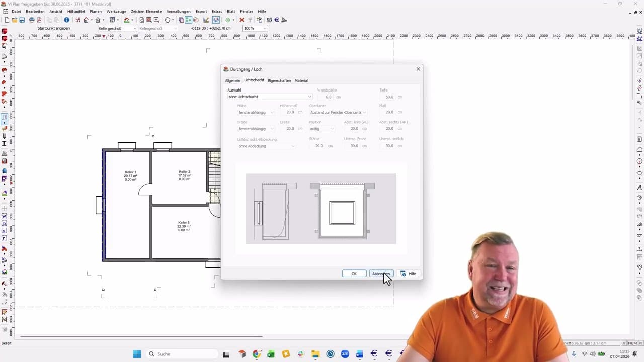Confirm dialog with OK button
This screenshot has width=644, height=362.
click(x=354, y=274)
